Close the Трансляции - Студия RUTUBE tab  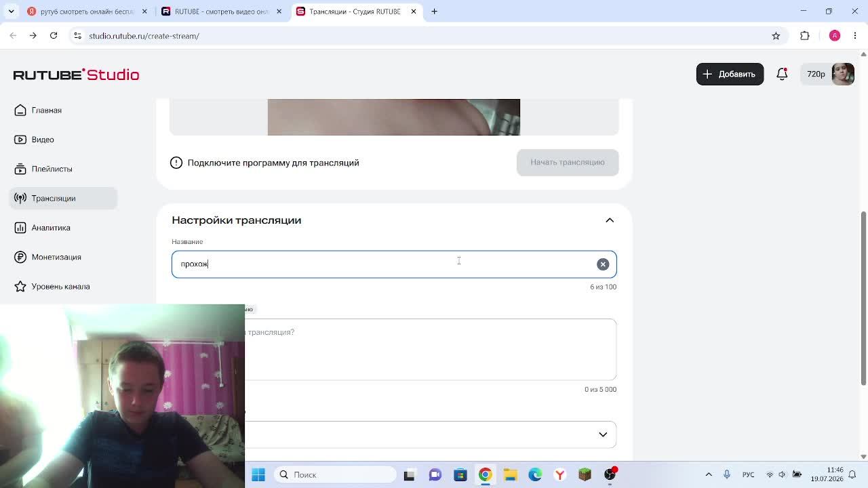[413, 12]
